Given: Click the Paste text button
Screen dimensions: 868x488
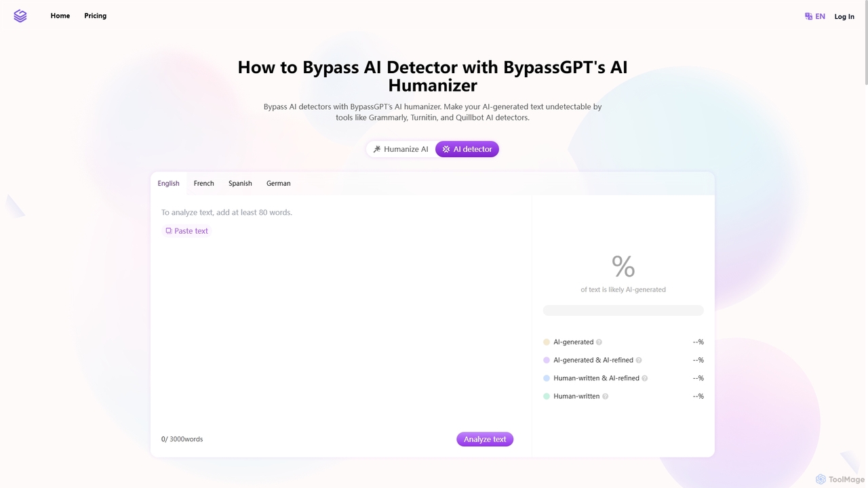Looking at the screenshot, I should pos(186,231).
